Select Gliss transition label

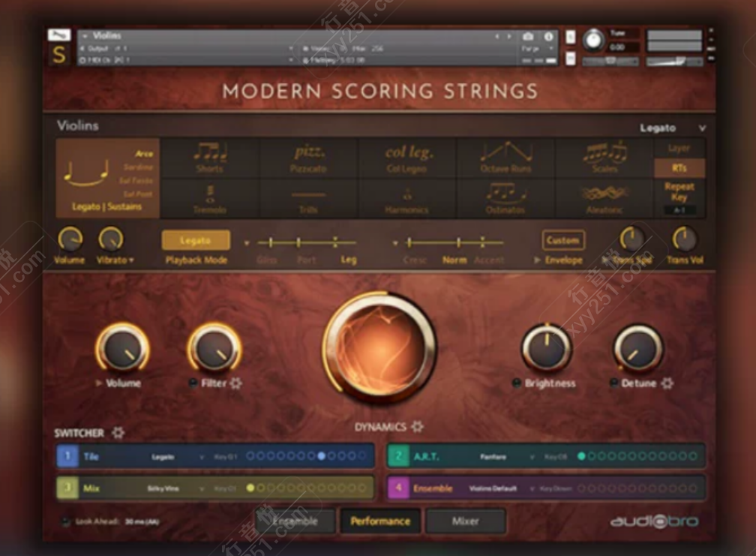[x=267, y=260]
